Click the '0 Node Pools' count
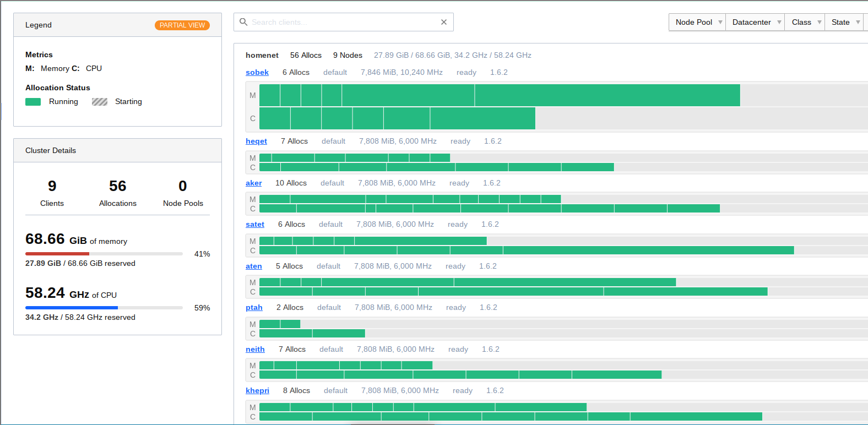 pyautogui.click(x=183, y=193)
